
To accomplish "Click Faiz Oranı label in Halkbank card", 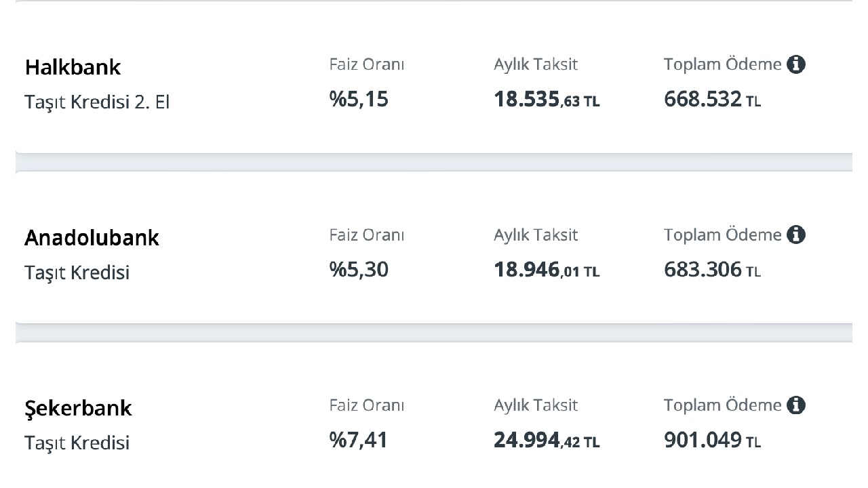I will coord(367,64).
